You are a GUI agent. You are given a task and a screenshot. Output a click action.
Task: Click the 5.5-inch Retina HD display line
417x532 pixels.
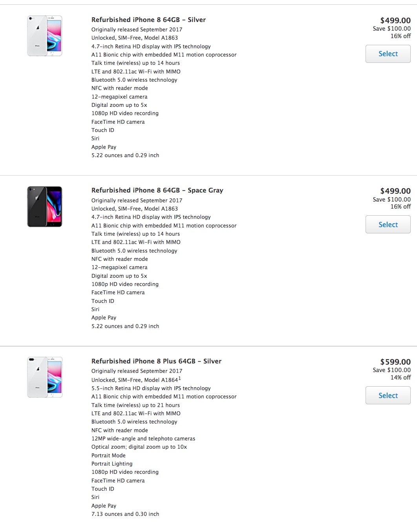tap(151, 388)
